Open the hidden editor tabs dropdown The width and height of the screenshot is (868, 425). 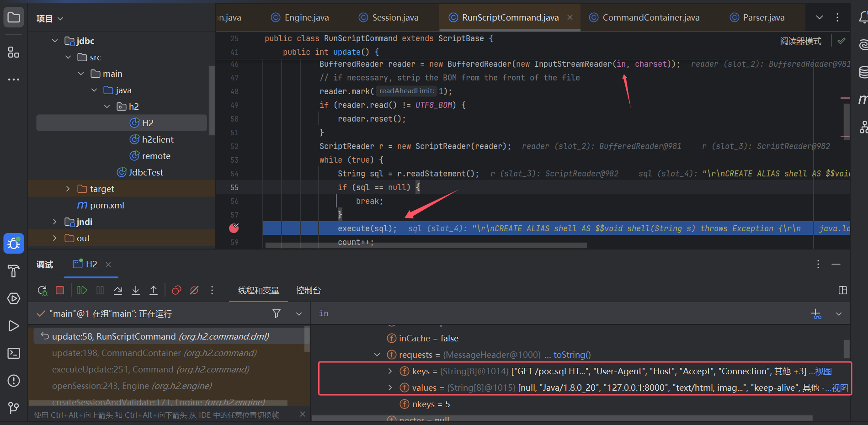coord(820,17)
